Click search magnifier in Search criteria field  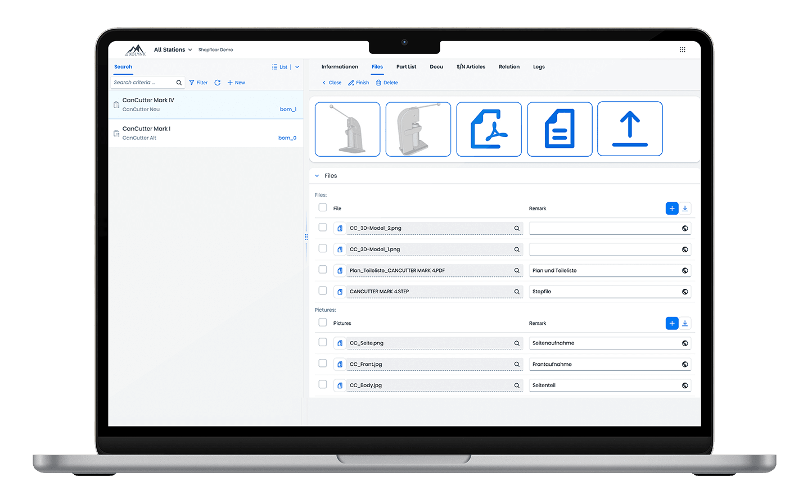tap(179, 83)
